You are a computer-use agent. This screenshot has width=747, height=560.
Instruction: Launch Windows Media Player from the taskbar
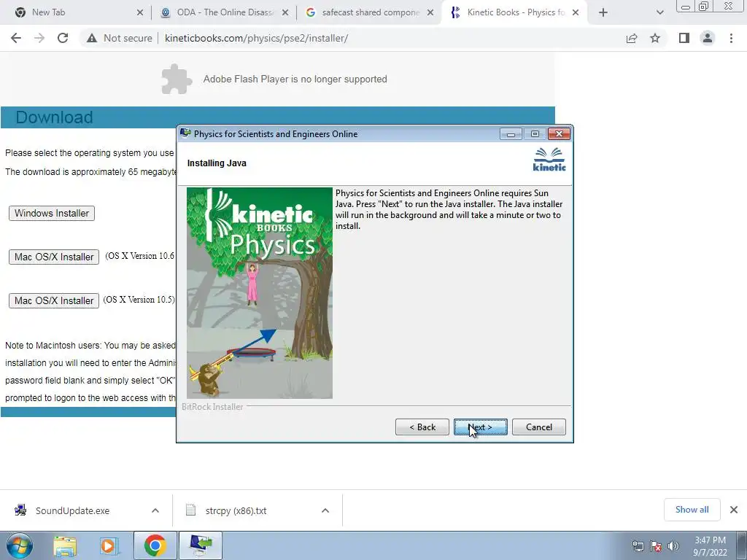pyautogui.click(x=109, y=545)
